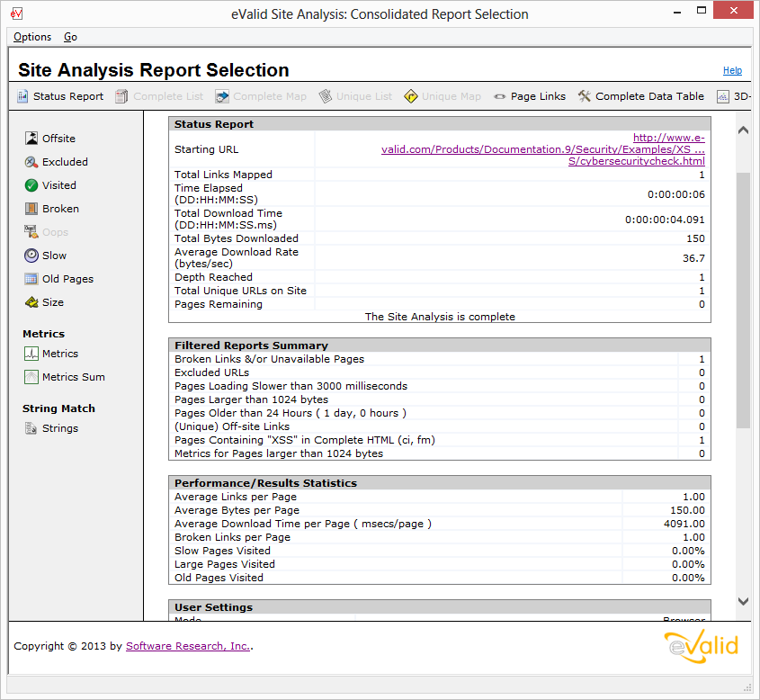Click the "Total Bytes Downloaded" row label
The height and width of the screenshot is (700, 760).
(x=237, y=238)
